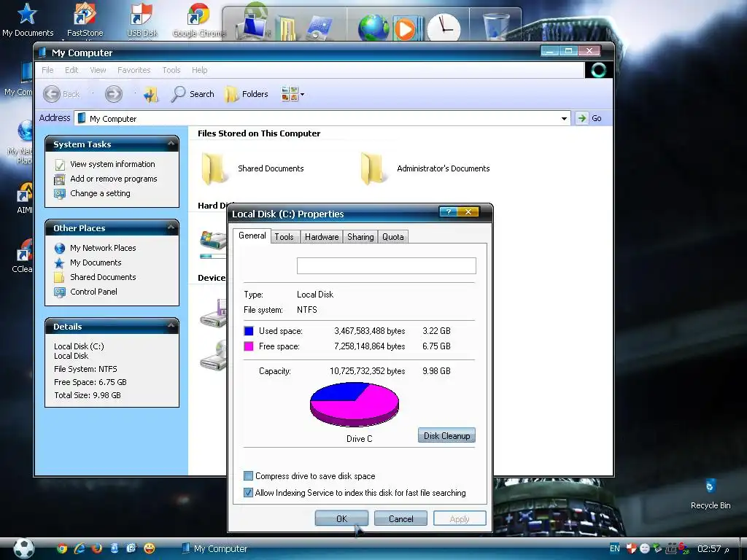This screenshot has height=560, width=747.
Task: Open the Views dropdown in the toolbar
Action: tap(293, 94)
